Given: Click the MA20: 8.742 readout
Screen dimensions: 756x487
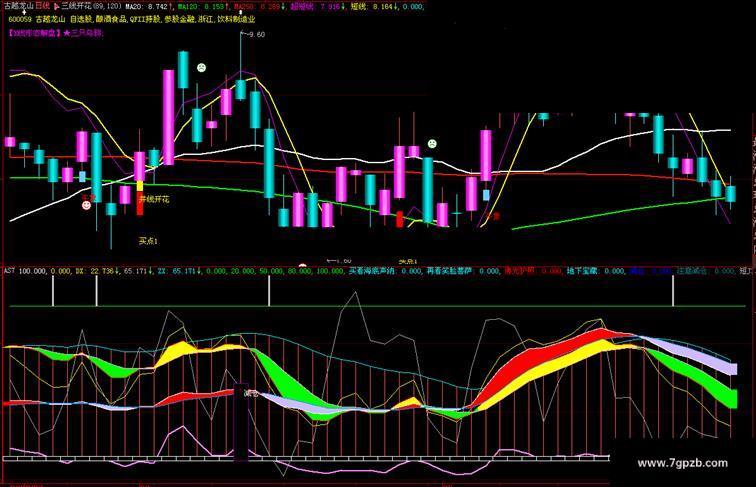Looking at the screenshot, I should click(147, 7).
